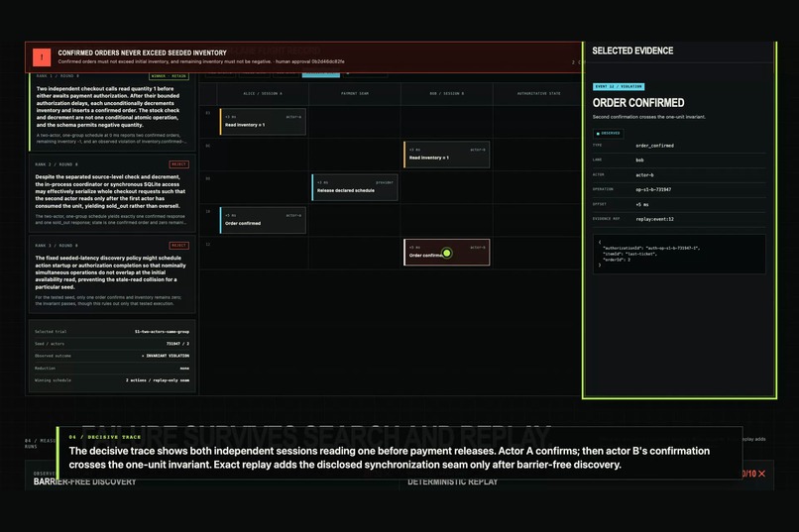The width and height of the screenshot is (799, 532).
Task: Click the seed value 731947 / 2
Action: tap(177, 344)
